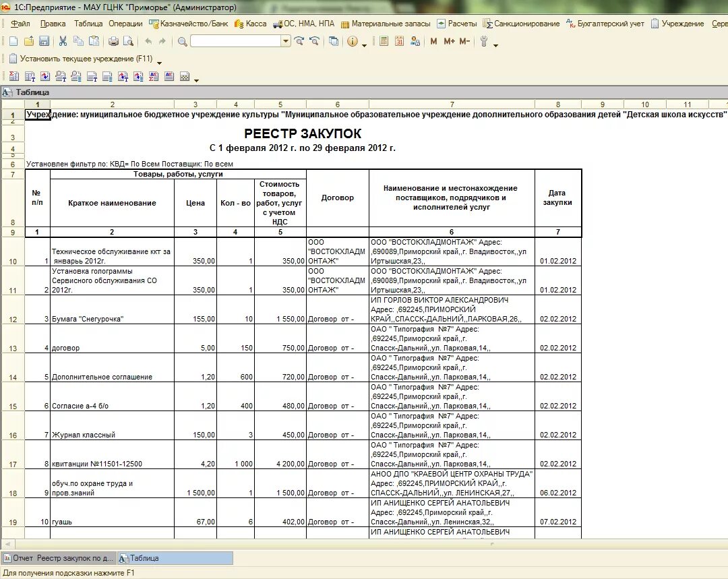
Task: Expand the dropdown after wrench icon
Action: pos(495,45)
